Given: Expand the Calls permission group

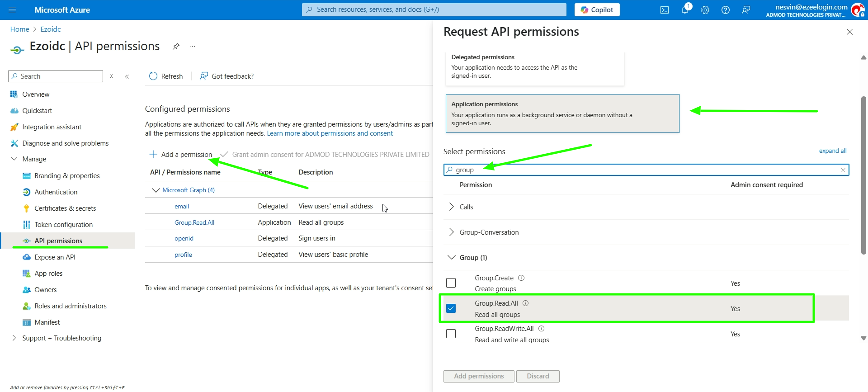Looking at the screenshot, I should 451,207.
